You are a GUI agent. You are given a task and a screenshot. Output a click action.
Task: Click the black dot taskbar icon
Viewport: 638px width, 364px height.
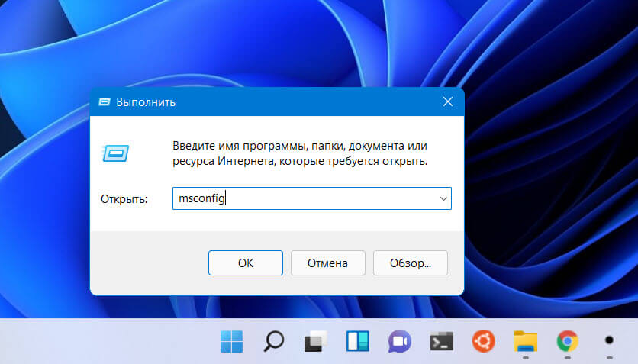[x=609, y=340]
